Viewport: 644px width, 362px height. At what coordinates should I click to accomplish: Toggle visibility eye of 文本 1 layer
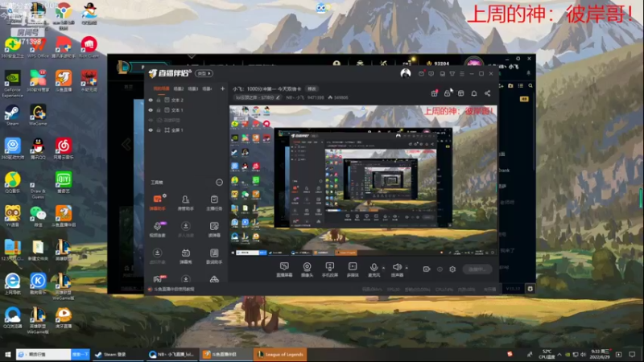(x=151, y=110)
